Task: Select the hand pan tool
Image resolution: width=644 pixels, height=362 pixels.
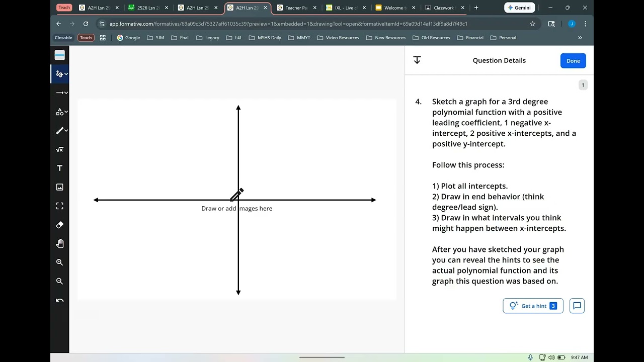Action: click(x=59, y=243)
